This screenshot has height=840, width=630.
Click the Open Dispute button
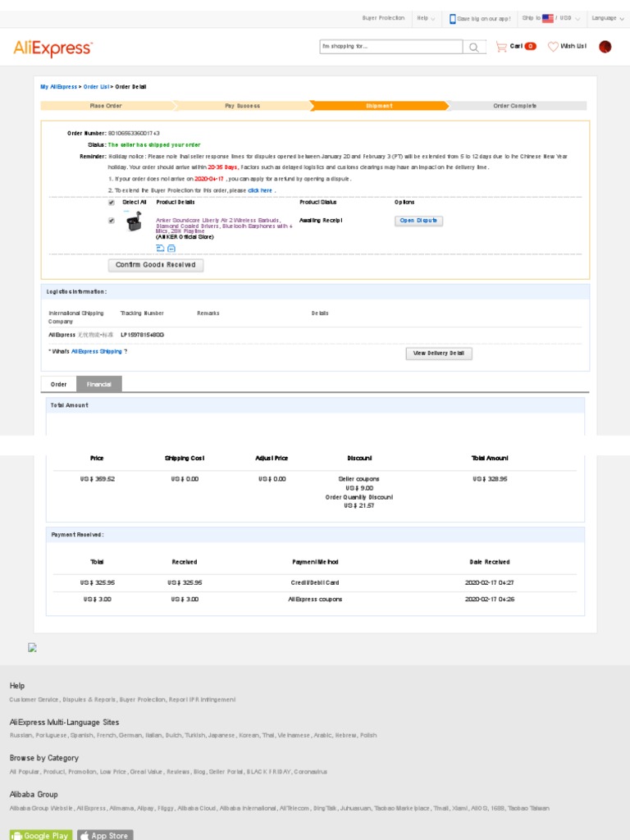(x=418, y=221)
